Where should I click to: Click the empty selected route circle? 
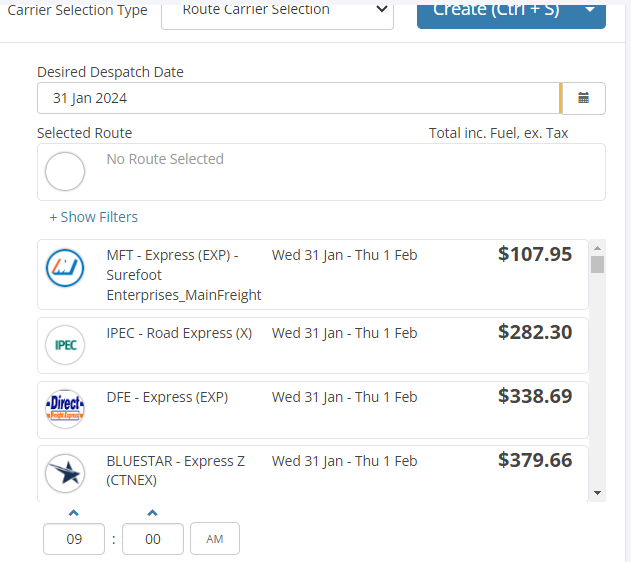(x=65, y=172)
